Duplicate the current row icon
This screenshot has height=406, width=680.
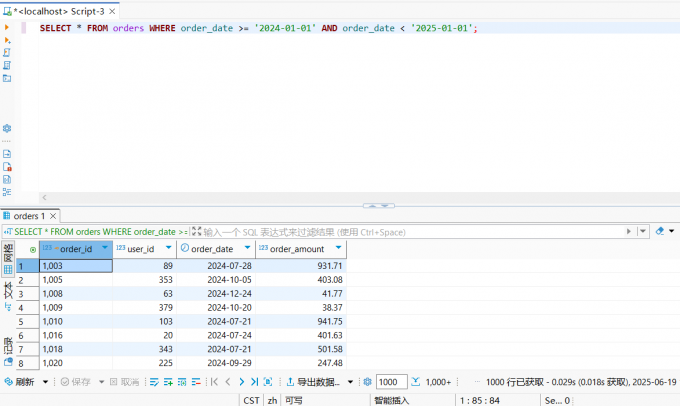182,382
